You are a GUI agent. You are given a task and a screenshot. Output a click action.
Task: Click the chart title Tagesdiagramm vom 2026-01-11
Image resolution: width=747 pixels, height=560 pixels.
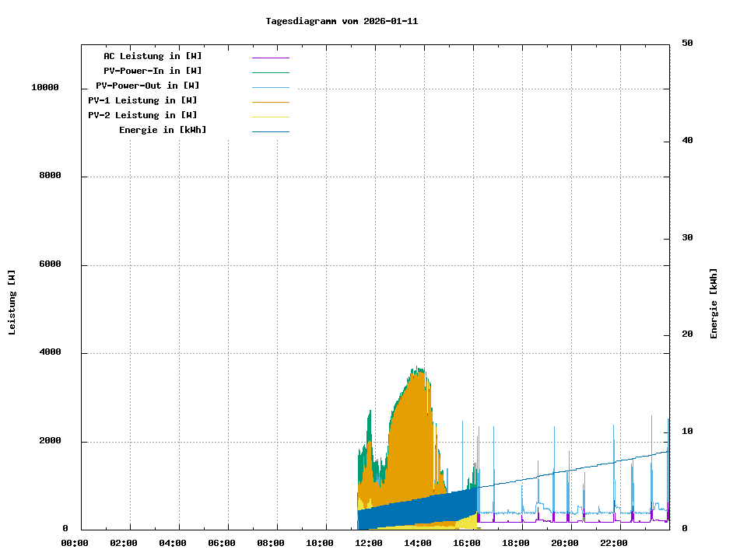click(342, 21)
